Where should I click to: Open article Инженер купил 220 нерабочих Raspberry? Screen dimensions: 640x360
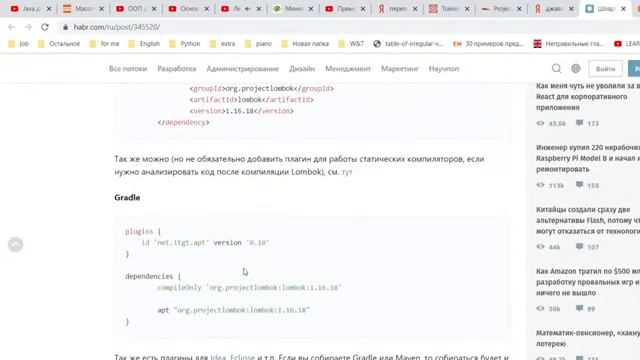pos(588,158)
